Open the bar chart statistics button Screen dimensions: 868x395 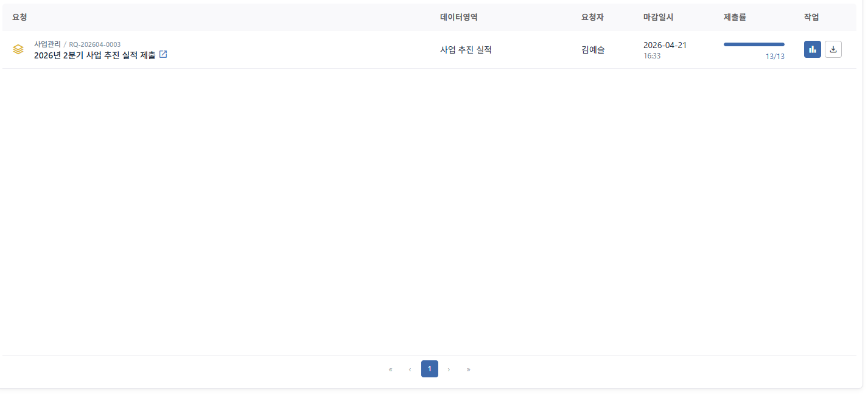pos(812,49)
